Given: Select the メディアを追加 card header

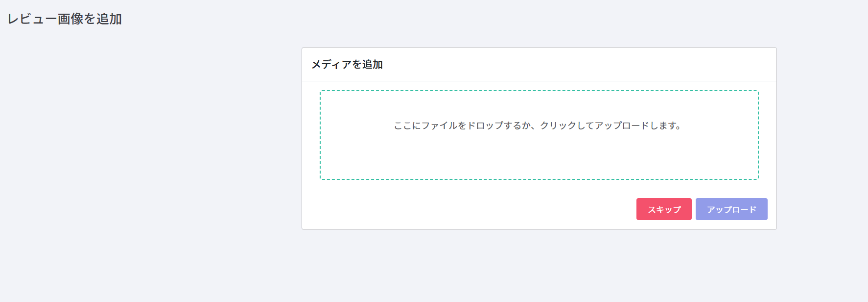Looking at the screenshot, I should (347, 64).
